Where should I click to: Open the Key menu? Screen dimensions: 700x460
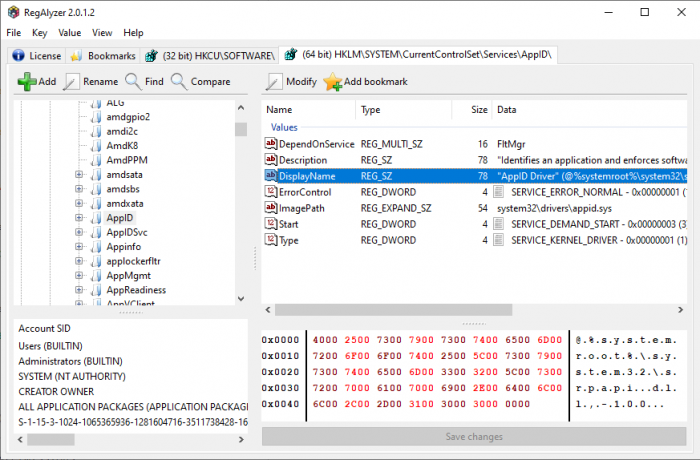[x=39, y=32]
